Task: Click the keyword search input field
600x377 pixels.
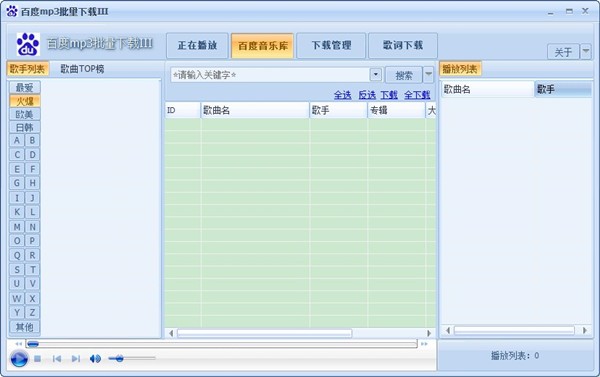Action: [270, 75]
